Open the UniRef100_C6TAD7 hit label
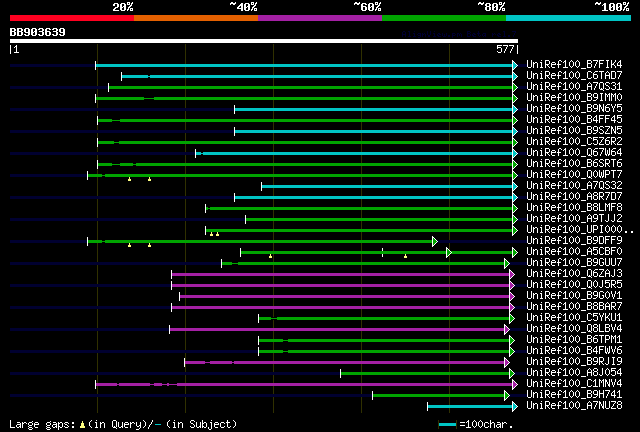This screenshot has width=640, height=432. point(574,76)
